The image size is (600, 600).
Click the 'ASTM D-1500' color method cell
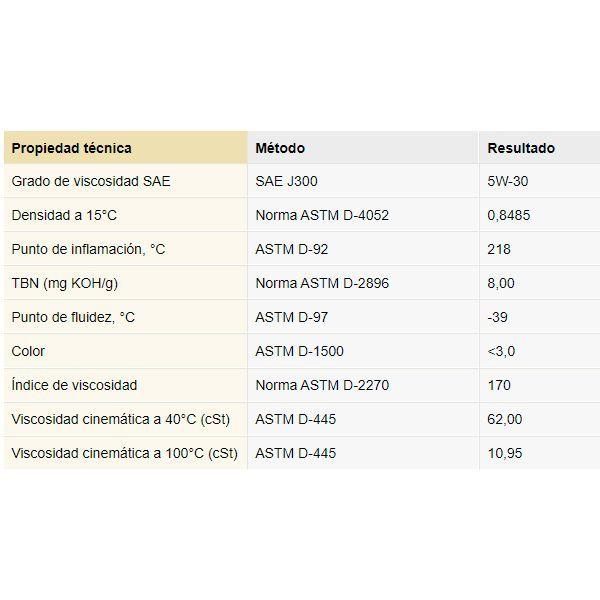[x=363, y=351]
